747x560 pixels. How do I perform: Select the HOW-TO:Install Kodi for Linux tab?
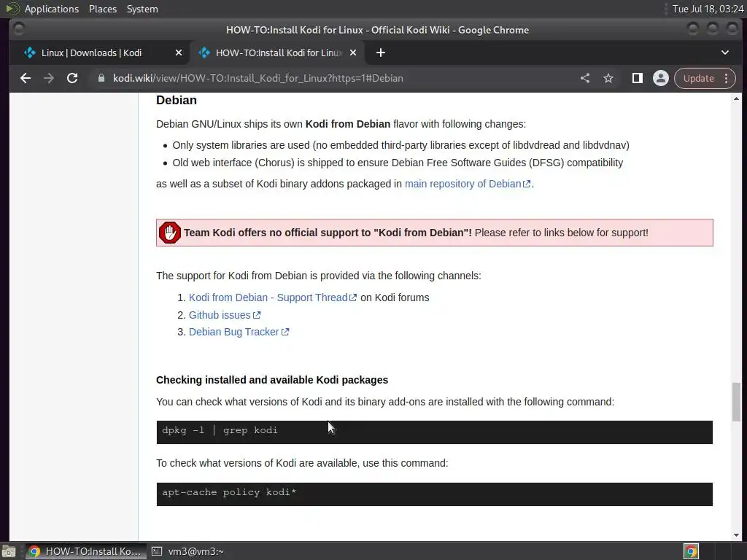(278, 52)
